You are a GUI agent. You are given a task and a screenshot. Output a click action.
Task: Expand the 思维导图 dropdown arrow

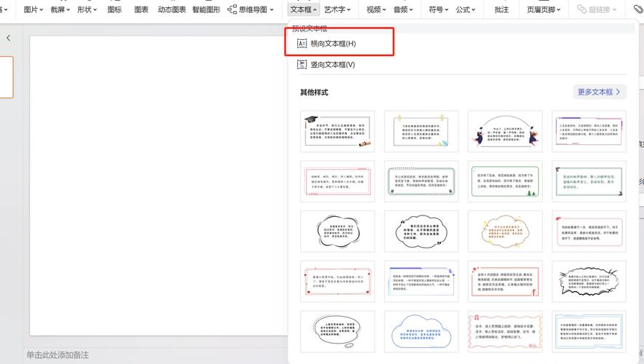(x=272, y=9)
